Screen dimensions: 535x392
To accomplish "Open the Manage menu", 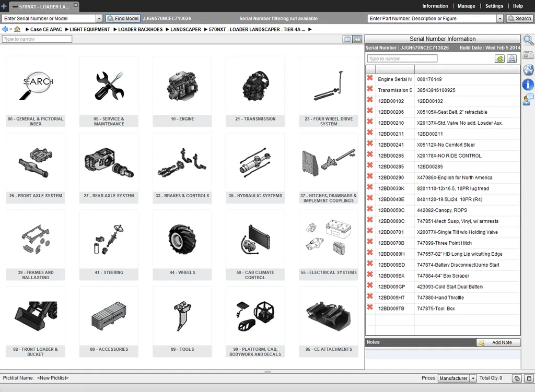I will point(466,6).
